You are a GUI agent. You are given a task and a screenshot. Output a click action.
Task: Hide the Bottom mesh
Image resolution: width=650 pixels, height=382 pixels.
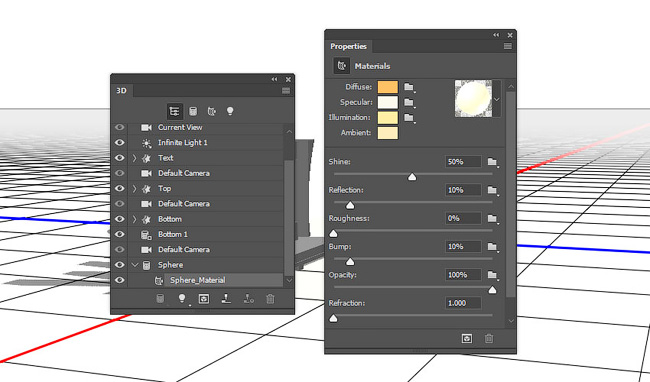pyautogui.click(x=119, y=219)
